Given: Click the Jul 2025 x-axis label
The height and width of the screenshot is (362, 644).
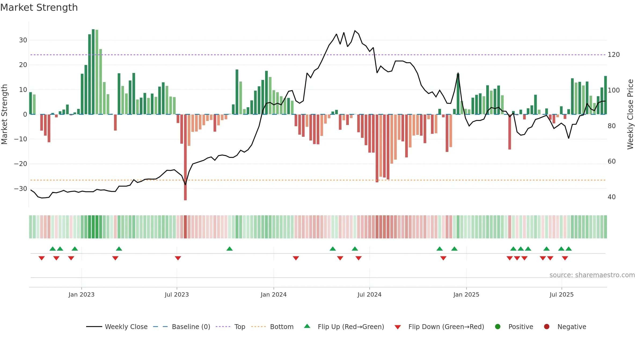Looking at the screenshot, I should [x=562, y=294].
